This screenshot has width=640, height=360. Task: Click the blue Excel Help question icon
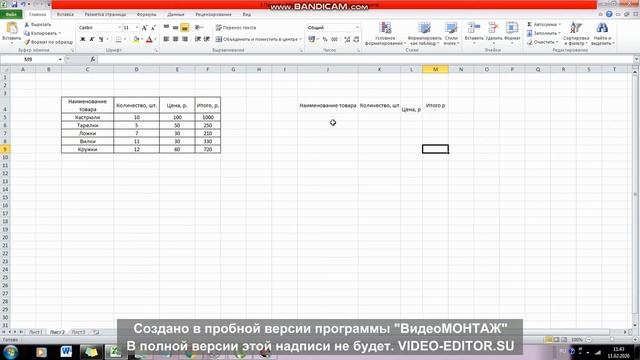coord(609,14)
